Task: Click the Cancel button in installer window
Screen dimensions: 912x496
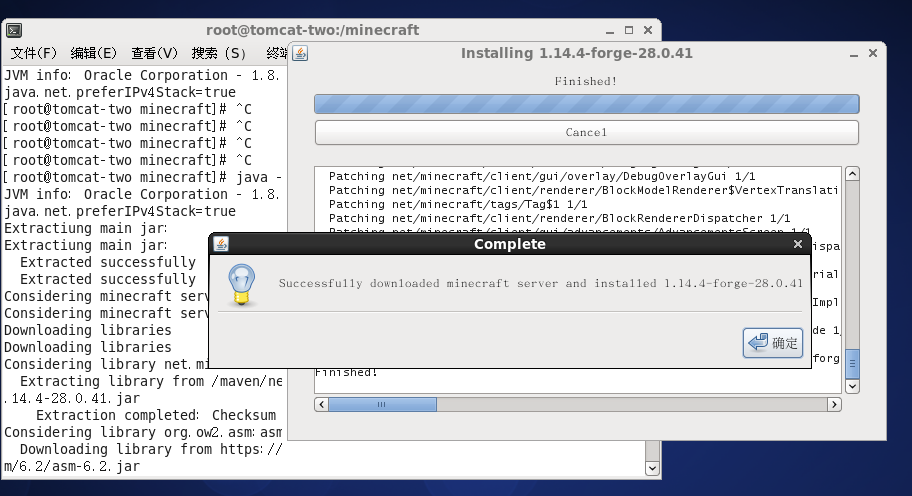Action: pos(586,133)
